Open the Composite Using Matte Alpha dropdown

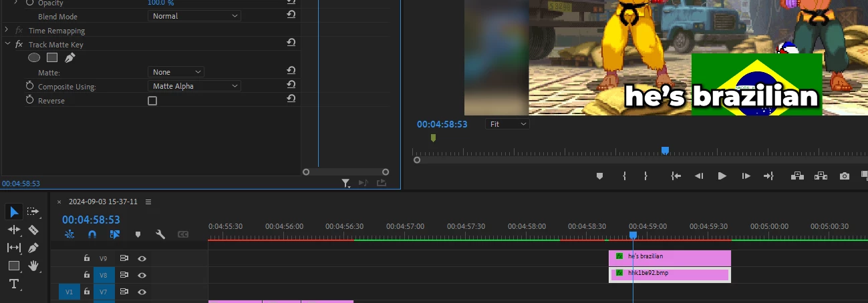pos(194,86)
